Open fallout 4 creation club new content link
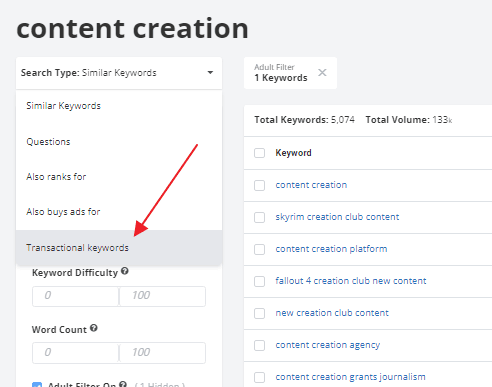The image size is (492, 387). tap(351, 281)
